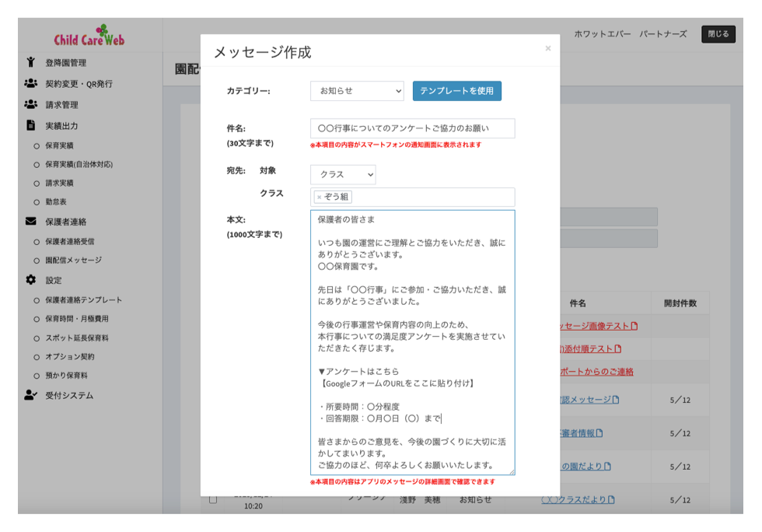Screen dimensions: 762x532
Task: Click the 設定 gear icon
Action: pos(31,280)
